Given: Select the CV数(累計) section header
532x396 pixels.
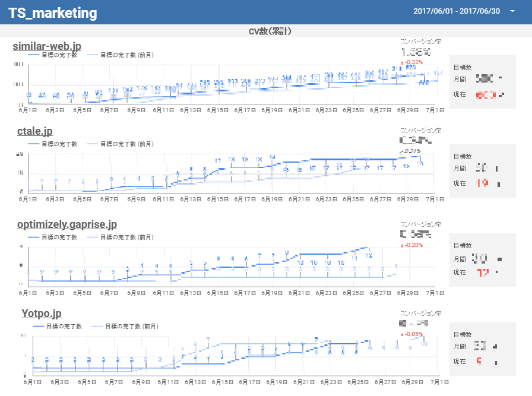Looking at the screenshot, I should (x=266, y=31).
